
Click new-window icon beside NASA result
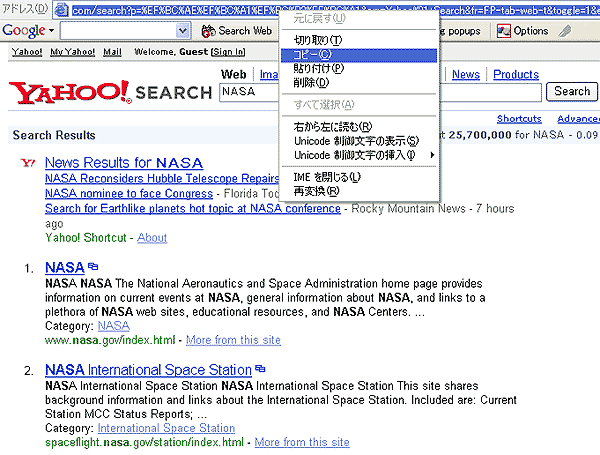tap(93, 266)
